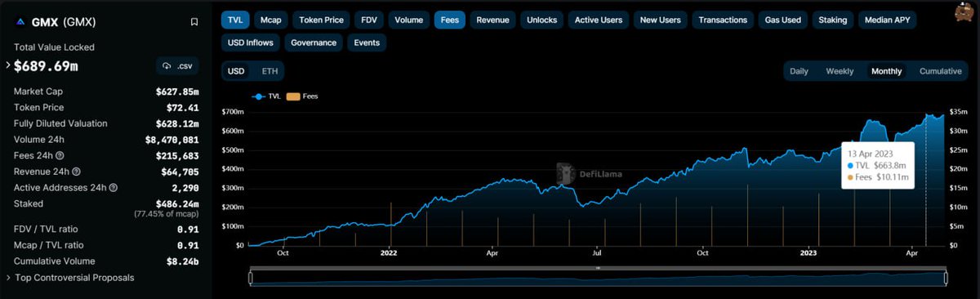Click the Fully Diluted Valuation value $628.12m
The width and height of the screenshot is (980, 299).
pyautogui.click(x=177, y=123)
